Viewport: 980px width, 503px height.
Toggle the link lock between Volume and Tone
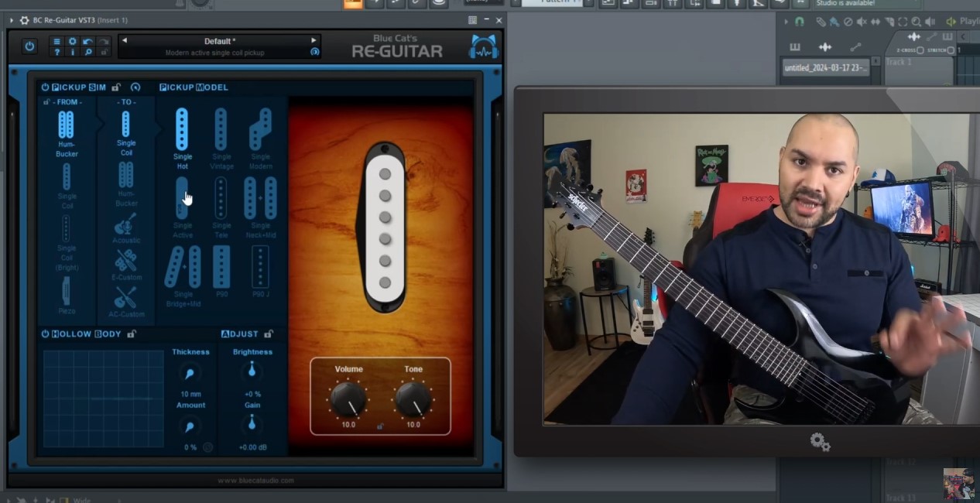click(380, 426)
